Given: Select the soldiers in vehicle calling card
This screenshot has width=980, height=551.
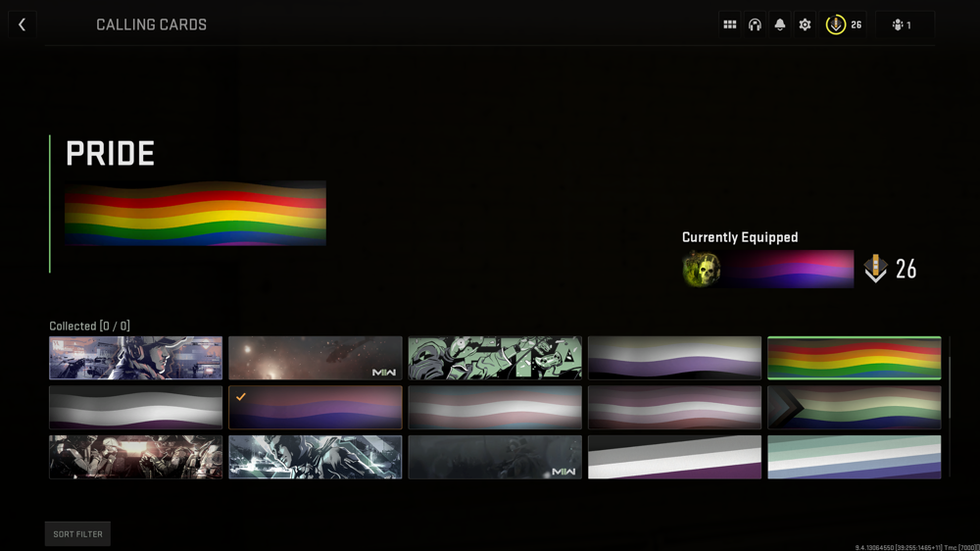Looking at the screenshot, I should (135, 457).
